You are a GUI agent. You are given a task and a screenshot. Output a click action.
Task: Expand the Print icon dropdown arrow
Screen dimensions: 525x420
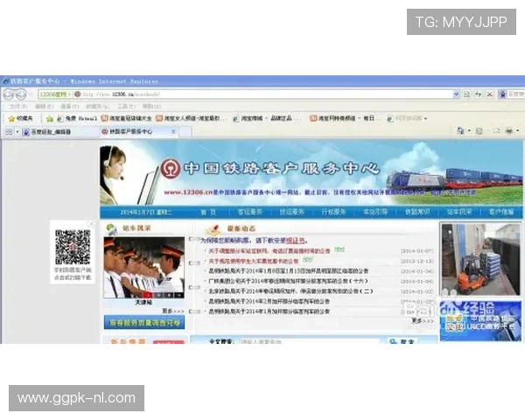pyautogui.click(x=518, y=131)
